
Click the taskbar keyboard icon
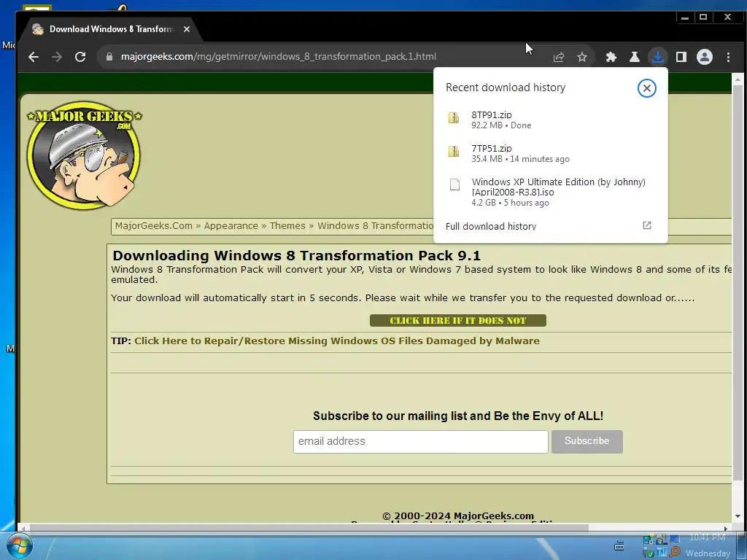pyautogui.click(x=619, y=545)
